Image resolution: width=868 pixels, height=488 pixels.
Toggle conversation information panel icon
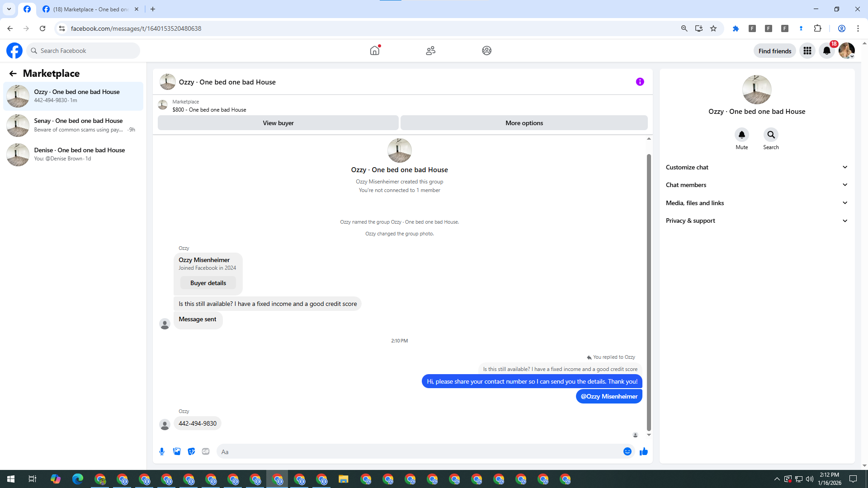[640, 82]
